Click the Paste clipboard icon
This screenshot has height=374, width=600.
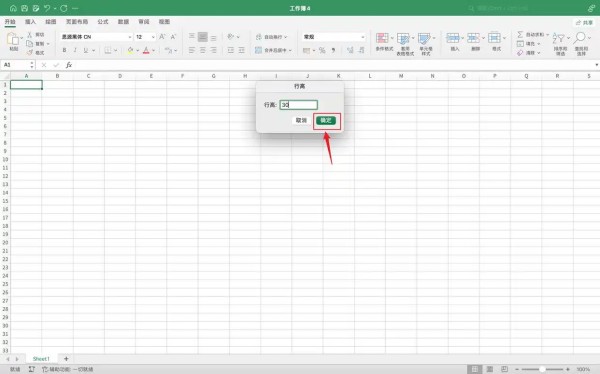[x=13, y=39]
